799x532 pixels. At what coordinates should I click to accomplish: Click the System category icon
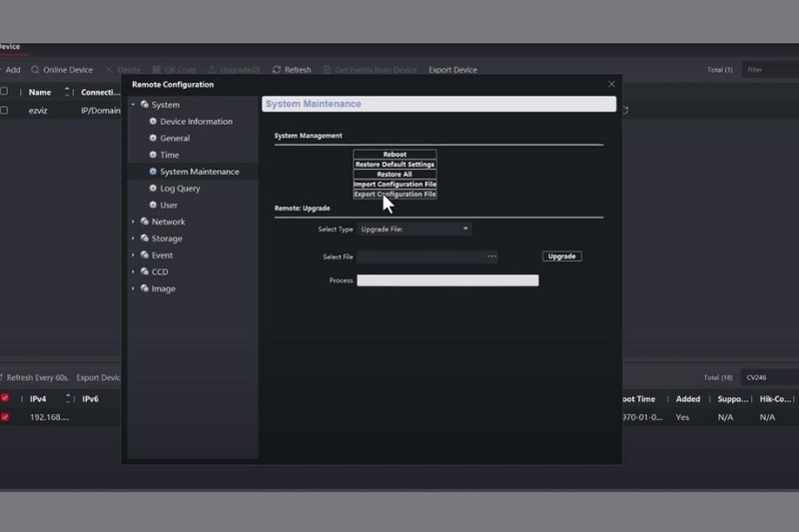145,105
